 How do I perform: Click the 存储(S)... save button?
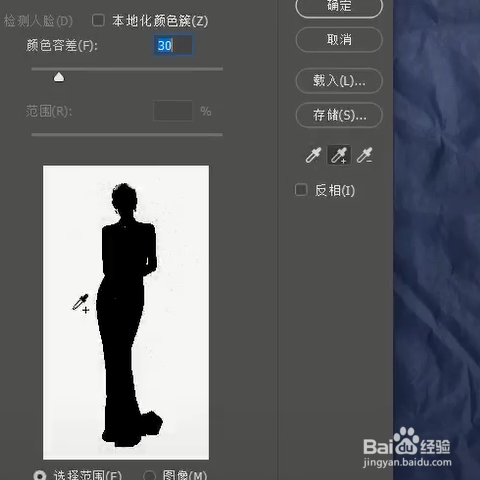[339, 115]
